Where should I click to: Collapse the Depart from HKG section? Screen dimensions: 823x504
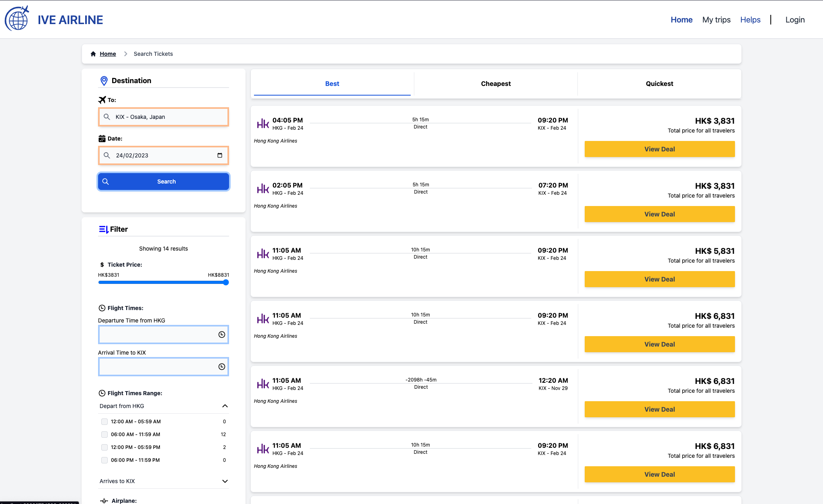[x=225, y=406]
